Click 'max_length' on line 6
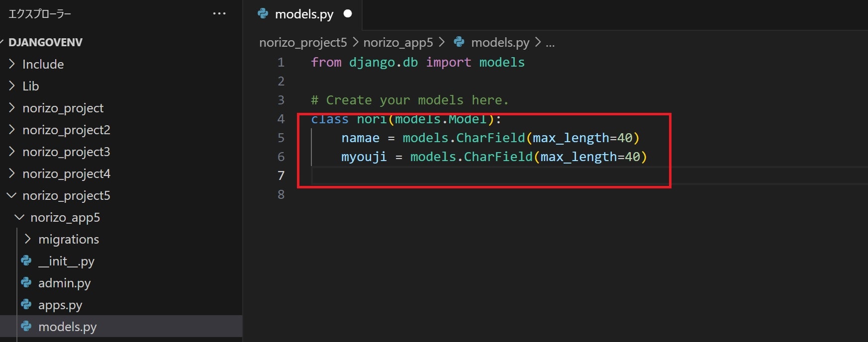Image resolution: width=868 pixels, height=342 pixels. pos(579,157)
